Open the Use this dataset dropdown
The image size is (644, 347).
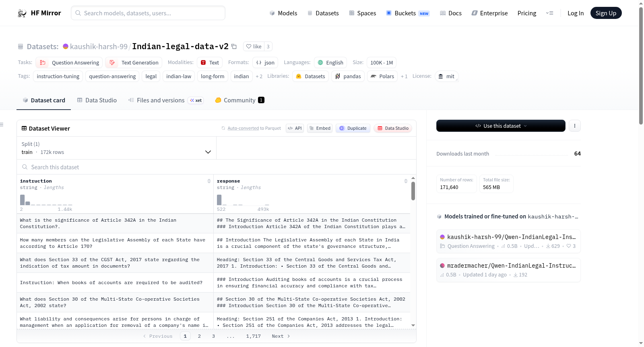pyautogui.click(x=501, y=126)
